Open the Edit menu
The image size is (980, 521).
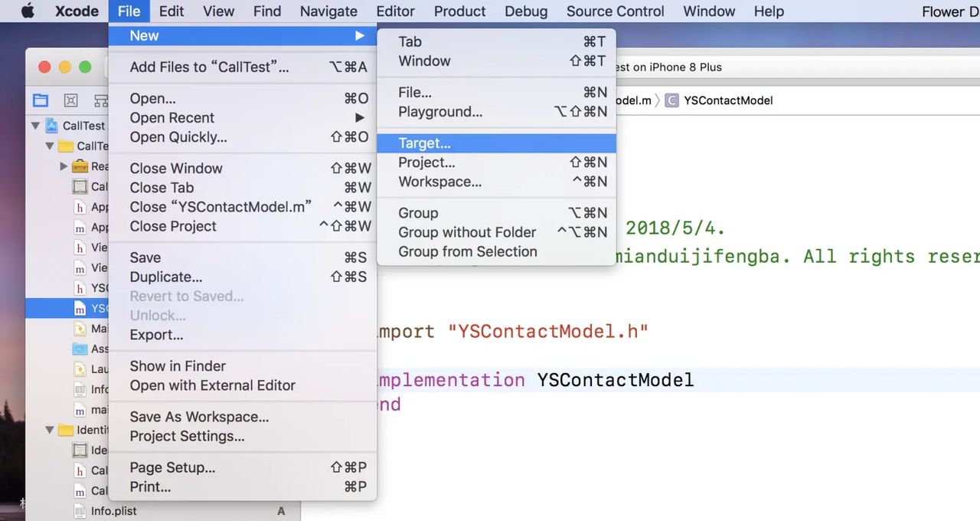pos(171,11)
